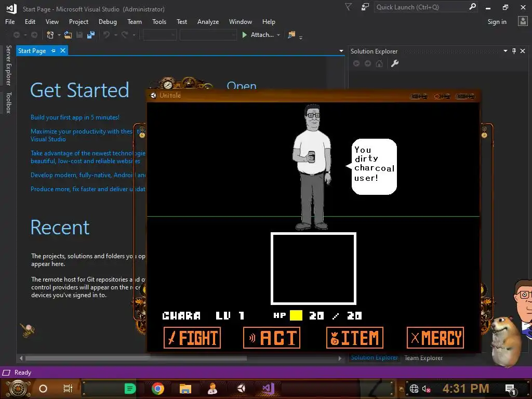Open 'Build your first app in 5 minutes!' link

pos(75,117)
